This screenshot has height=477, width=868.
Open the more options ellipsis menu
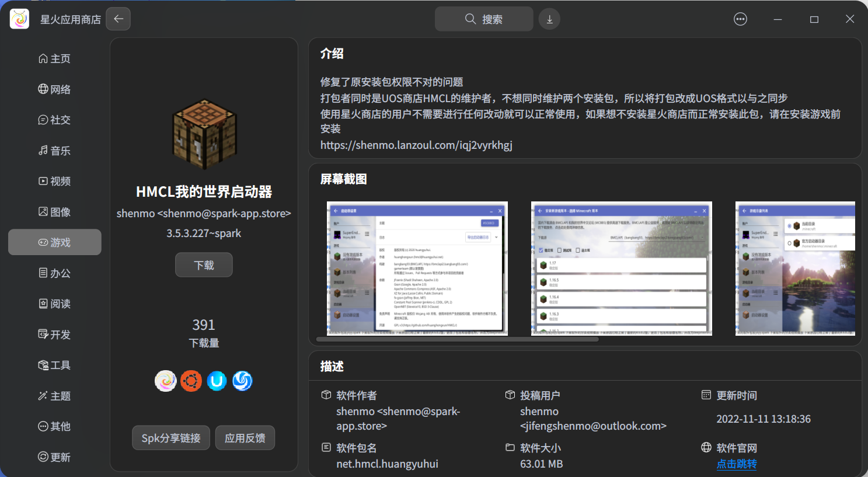(x=740, y=19)
